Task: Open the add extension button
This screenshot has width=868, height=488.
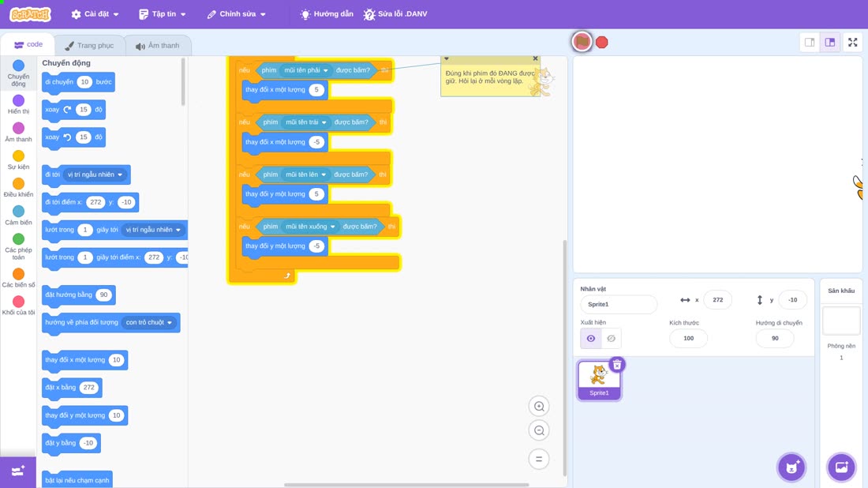Action: (x=17, y=471)
